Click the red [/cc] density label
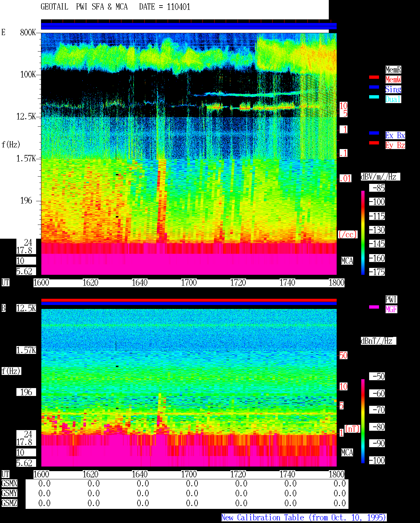 (x=347, y=235)
